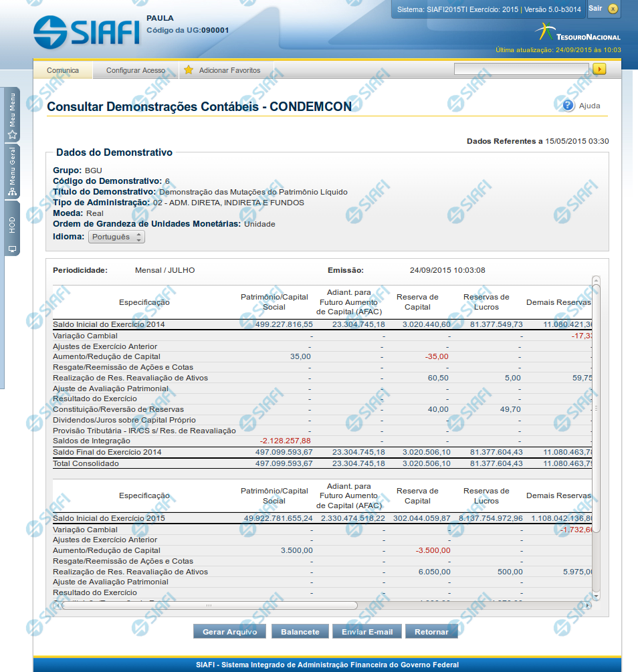Open the Meu Menu side tab

click(x=12, y=115)
